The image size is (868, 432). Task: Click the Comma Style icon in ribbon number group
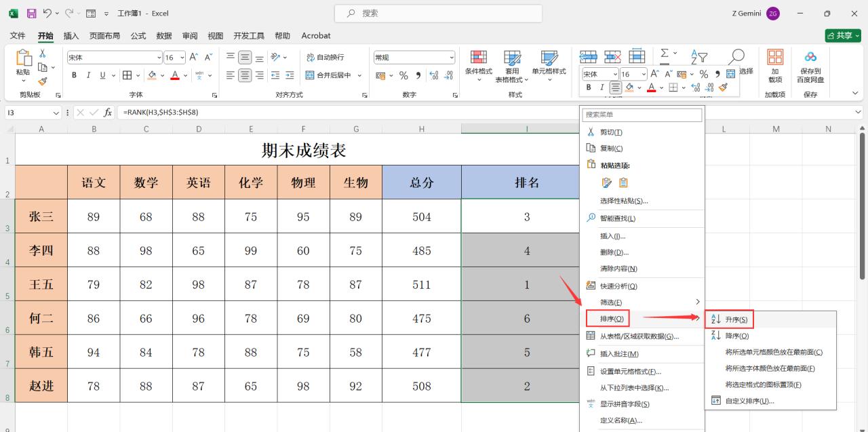point(418,75)
